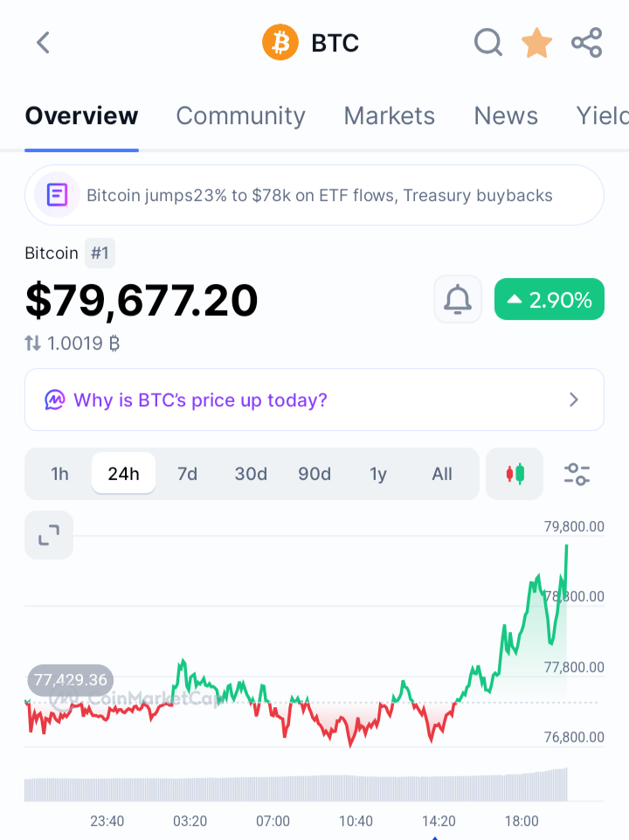
Task: Open the News tab
Action: coord(506,115)
